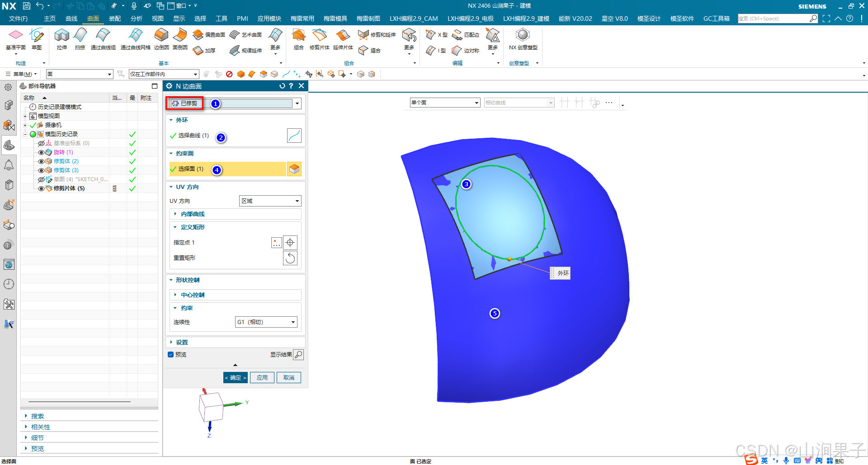
Task: Click the 重置矩形 reset icon
Action: click(290, 258)
